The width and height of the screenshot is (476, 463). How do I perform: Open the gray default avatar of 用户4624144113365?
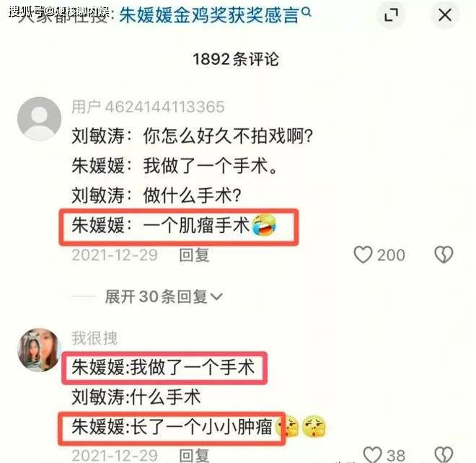[x=39, y=119]
